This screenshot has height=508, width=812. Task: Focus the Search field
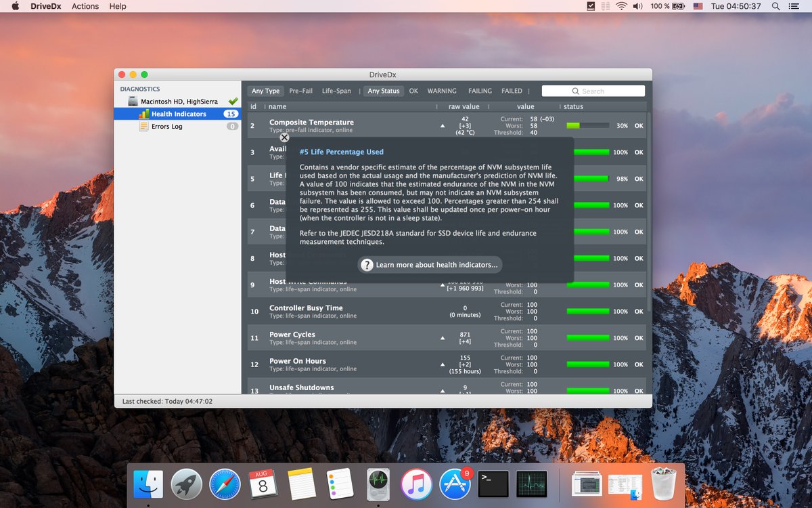point(593,91)
